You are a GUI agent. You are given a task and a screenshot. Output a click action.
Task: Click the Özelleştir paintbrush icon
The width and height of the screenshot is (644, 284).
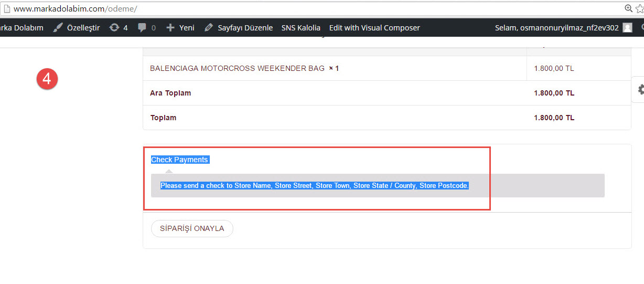pyautogui.click(x=58, y=28)
